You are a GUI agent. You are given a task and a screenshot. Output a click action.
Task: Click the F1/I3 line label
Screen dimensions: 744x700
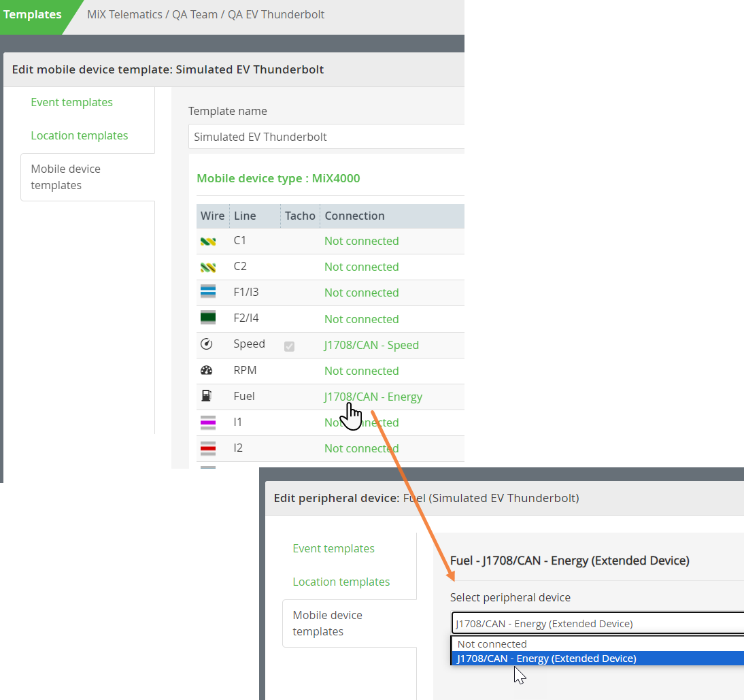point(246,292)
